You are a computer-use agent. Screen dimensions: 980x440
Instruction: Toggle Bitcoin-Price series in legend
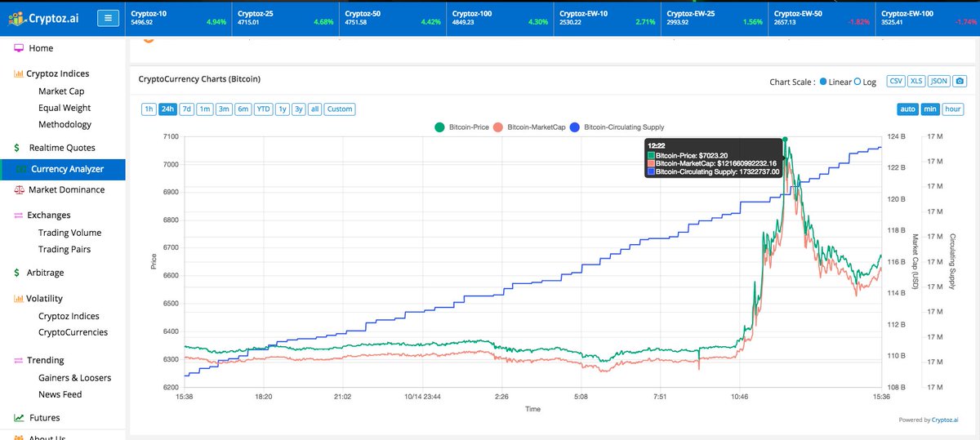coord(462,127)
